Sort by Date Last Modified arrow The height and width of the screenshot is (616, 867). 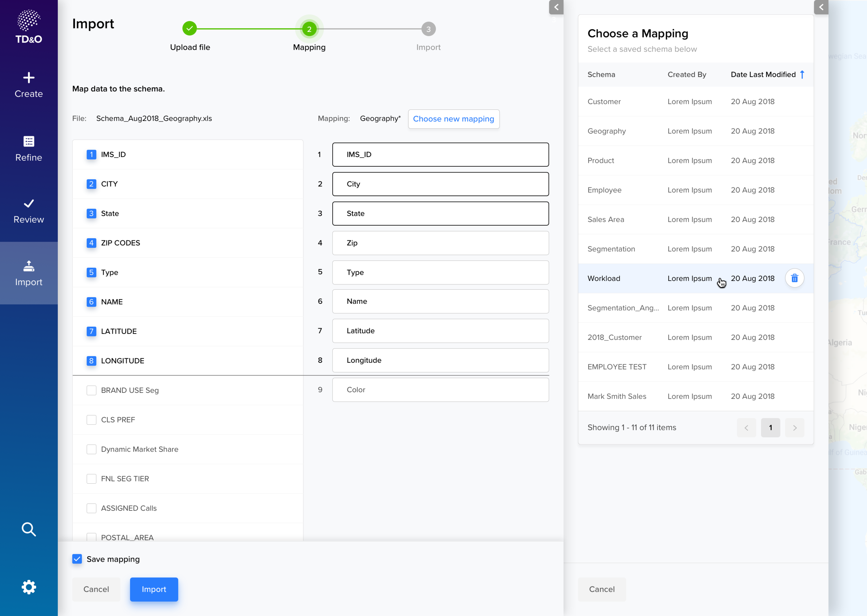coord(802,75)
